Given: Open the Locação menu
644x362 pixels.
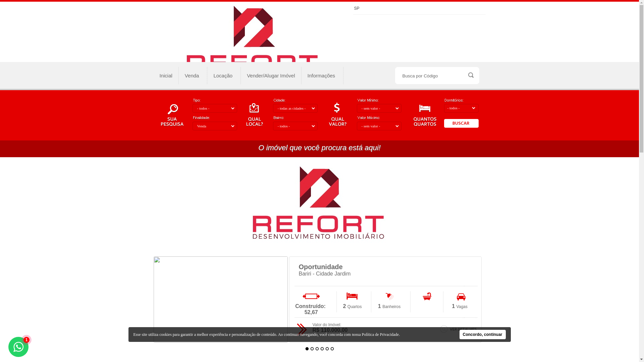Looking at the screenshot, I should coord(223,75).
